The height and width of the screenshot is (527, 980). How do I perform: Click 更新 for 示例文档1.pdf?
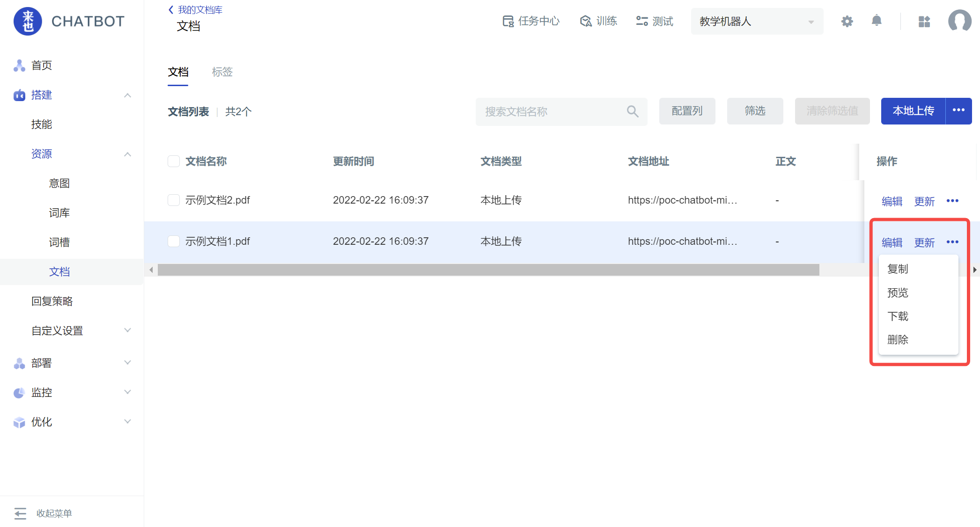924,242
